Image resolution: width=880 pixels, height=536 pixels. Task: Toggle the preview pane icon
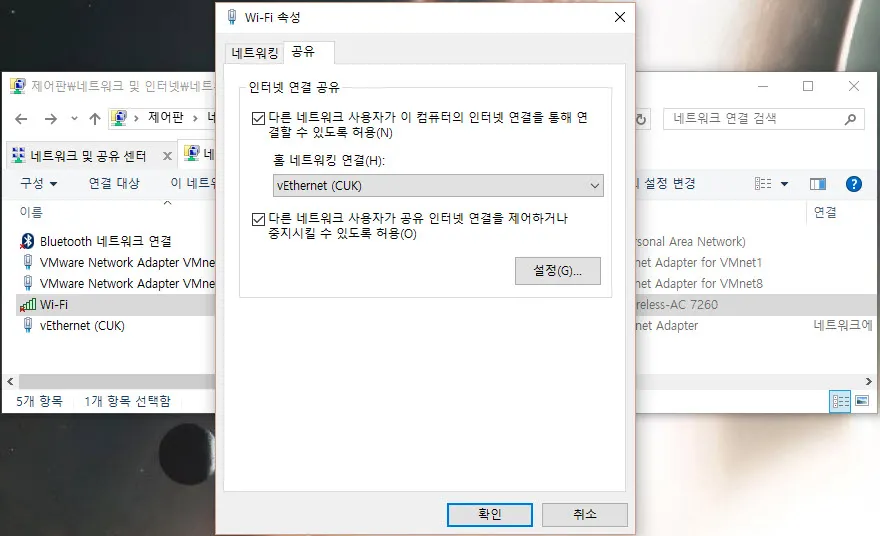coord(818,184)
